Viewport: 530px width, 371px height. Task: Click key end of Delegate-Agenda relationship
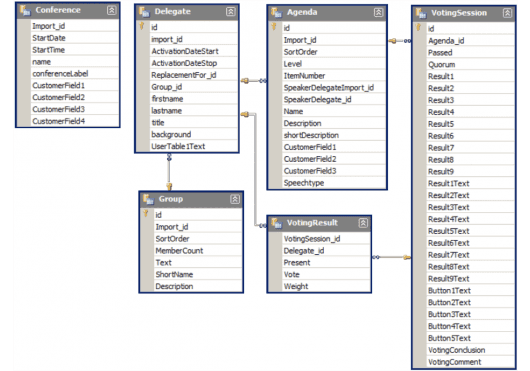pyautogui.click(x=245, y=81)
